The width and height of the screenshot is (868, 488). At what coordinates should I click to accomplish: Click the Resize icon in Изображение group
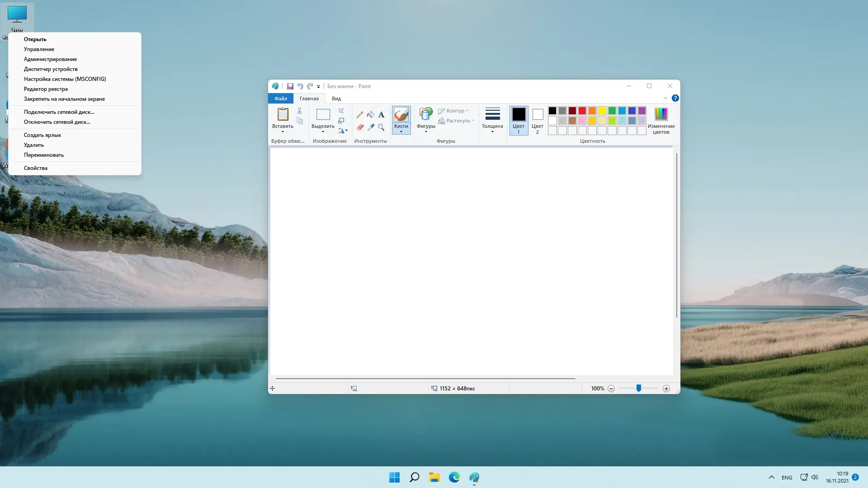tap(341, 121)
